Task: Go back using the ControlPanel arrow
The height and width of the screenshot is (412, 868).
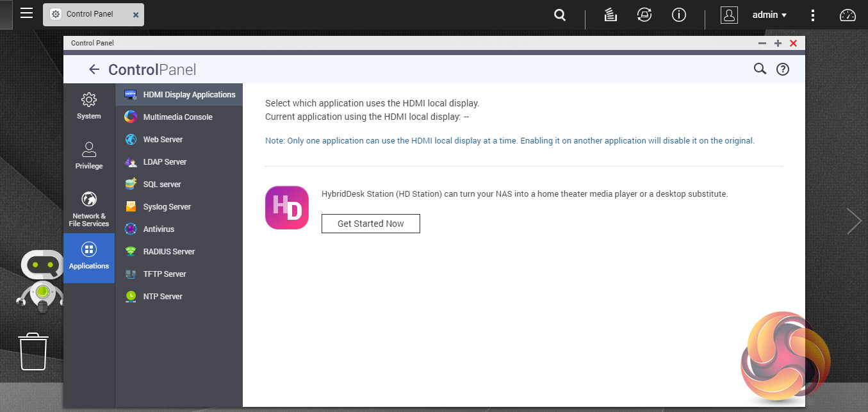Action: pyautogui.click(x=94, y=69)
